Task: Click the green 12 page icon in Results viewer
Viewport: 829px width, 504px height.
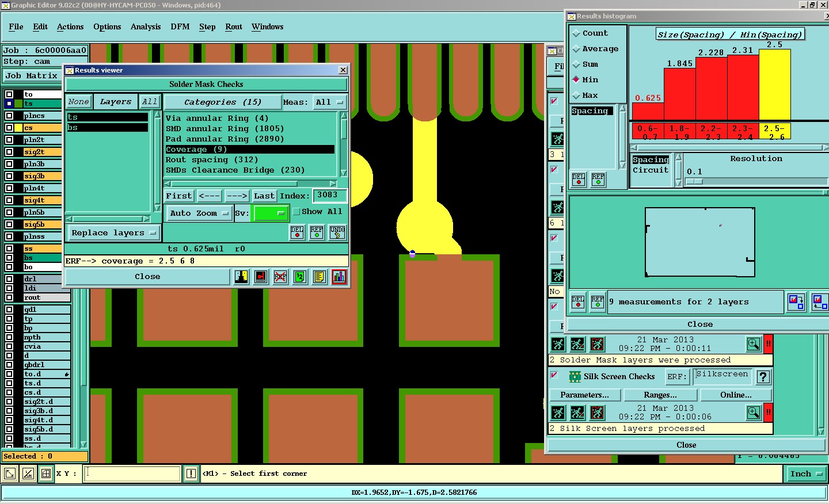Action: click(x=300, y=277)
